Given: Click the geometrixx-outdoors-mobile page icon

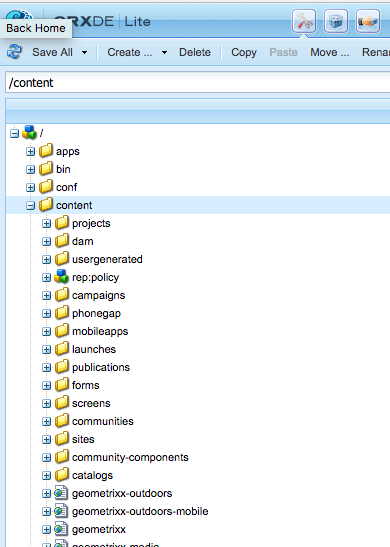Looking at the screenshot, I should [61, 511].
